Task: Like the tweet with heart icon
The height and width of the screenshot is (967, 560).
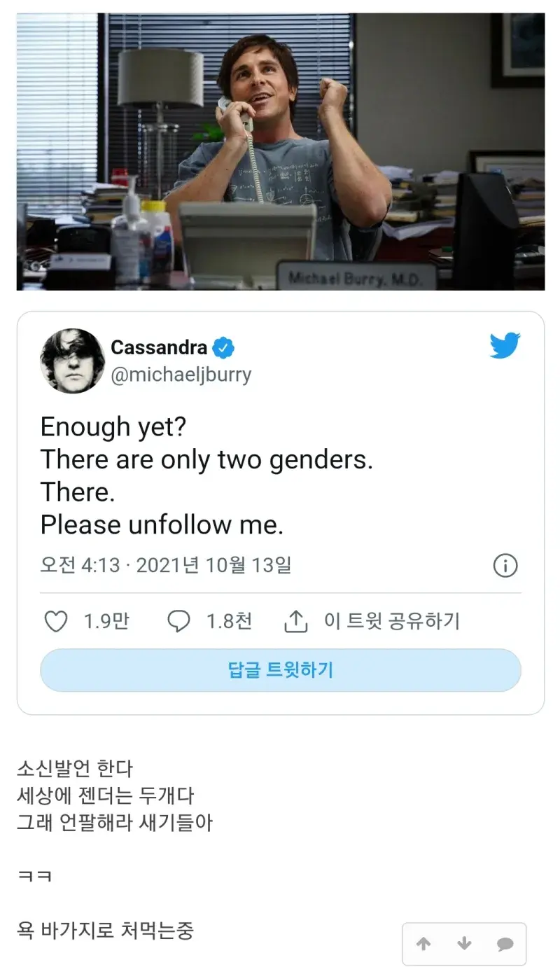Action: click(56, 621)
